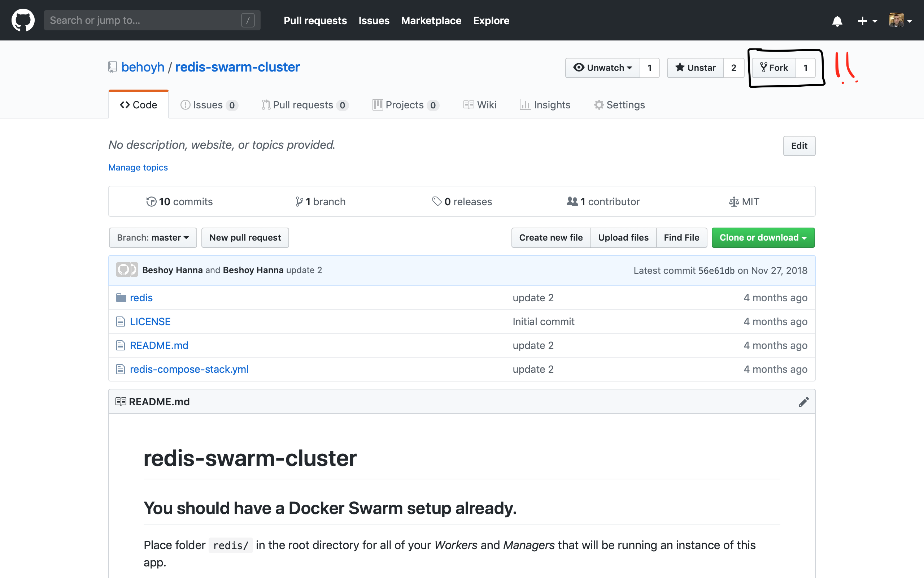Expand Clone or download dropdown

(x=763, y=237)
